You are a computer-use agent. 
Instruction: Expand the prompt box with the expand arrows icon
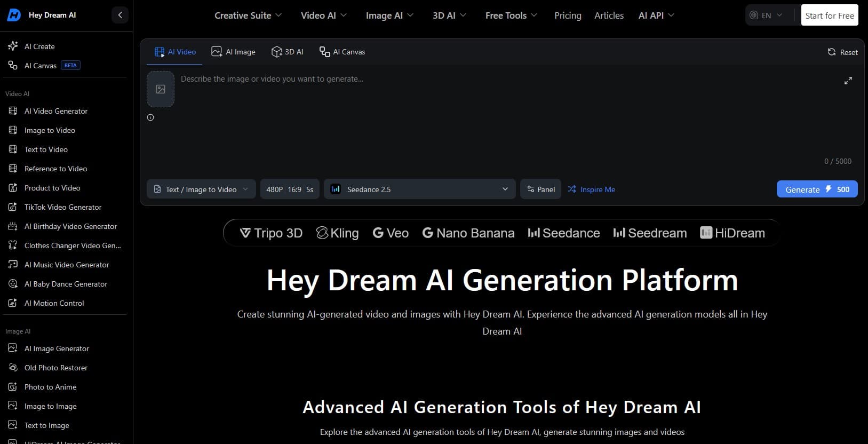point(848,81)
